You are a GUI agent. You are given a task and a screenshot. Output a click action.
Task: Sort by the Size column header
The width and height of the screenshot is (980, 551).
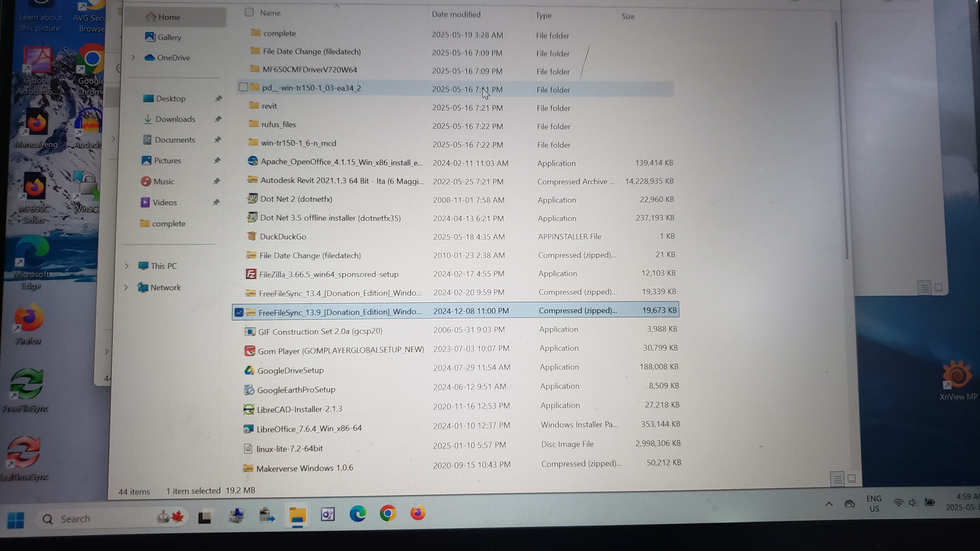(628, 16)
